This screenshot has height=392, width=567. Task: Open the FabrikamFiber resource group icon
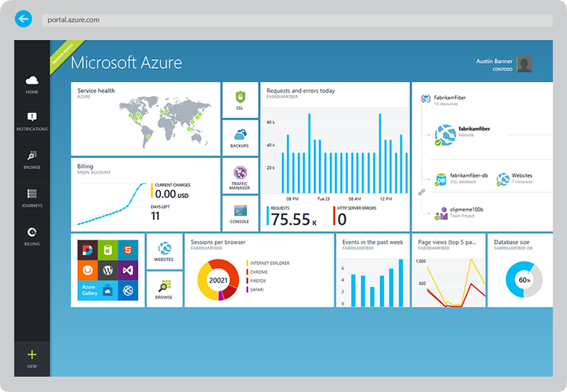[x=426, y=99]
